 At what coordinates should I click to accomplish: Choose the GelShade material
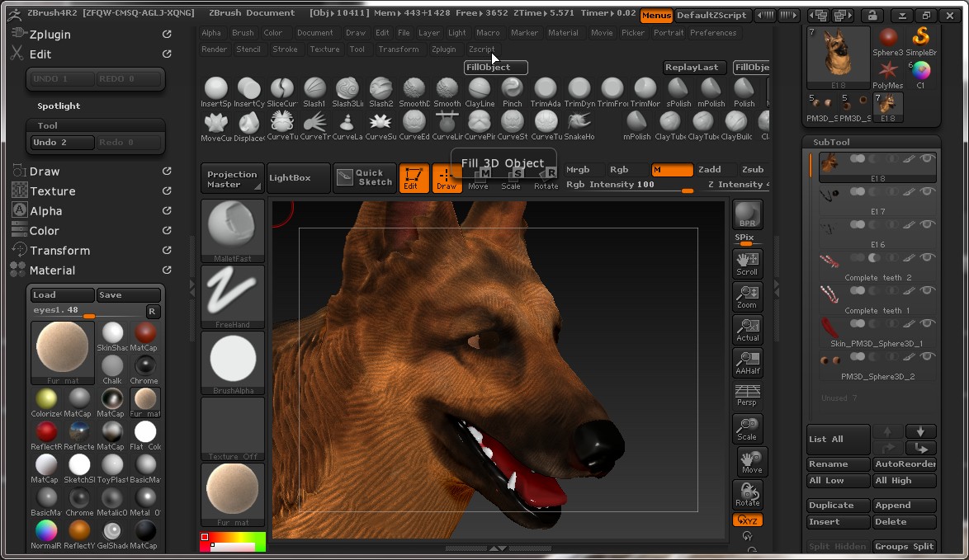[x=112, y=534]
